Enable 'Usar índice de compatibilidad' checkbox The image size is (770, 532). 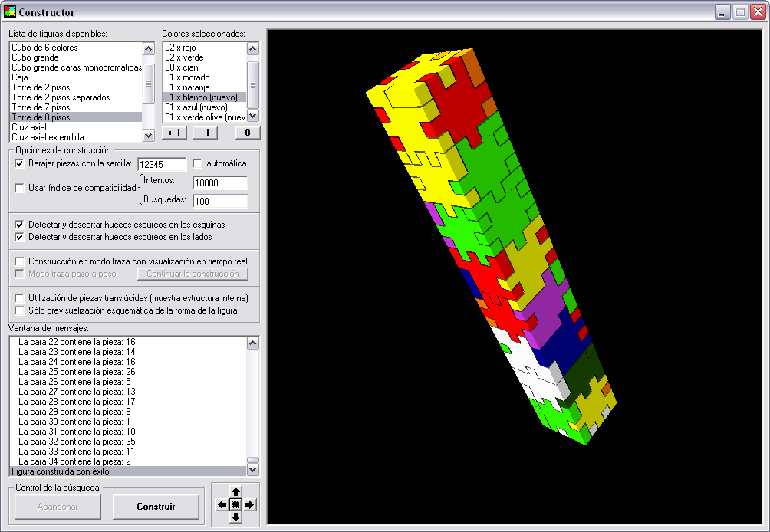20,188
